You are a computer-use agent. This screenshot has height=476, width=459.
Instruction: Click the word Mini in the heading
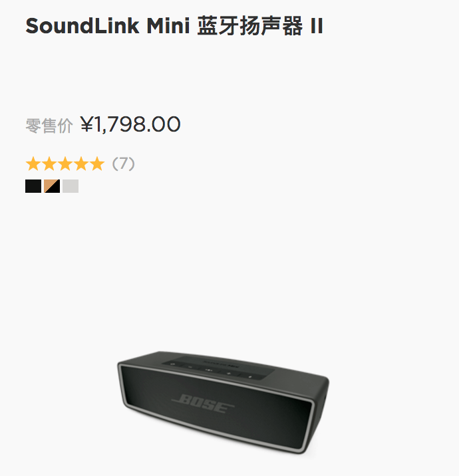(x=168, y=26)
